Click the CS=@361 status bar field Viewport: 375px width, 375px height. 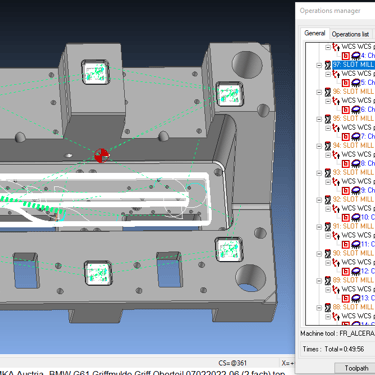point(232,363)
